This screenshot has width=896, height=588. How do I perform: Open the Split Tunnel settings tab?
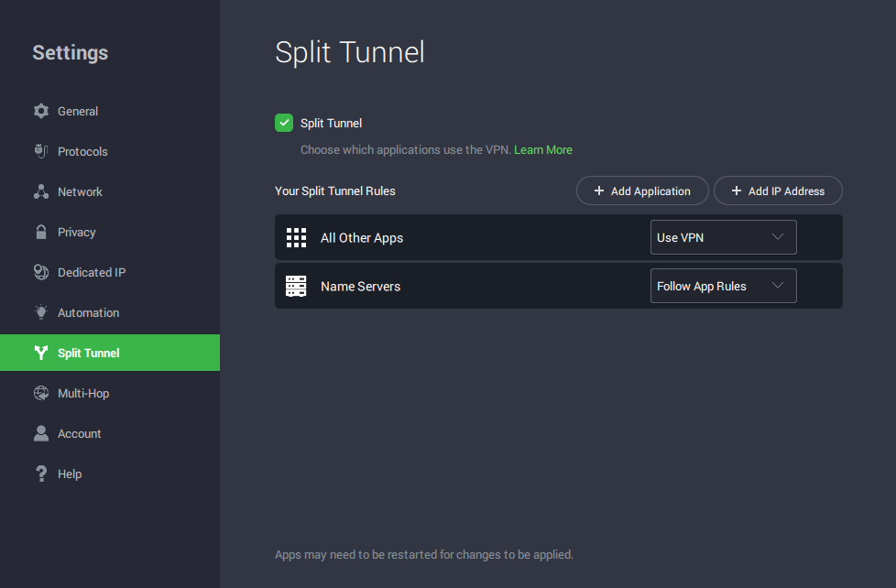tap(89, 353)
